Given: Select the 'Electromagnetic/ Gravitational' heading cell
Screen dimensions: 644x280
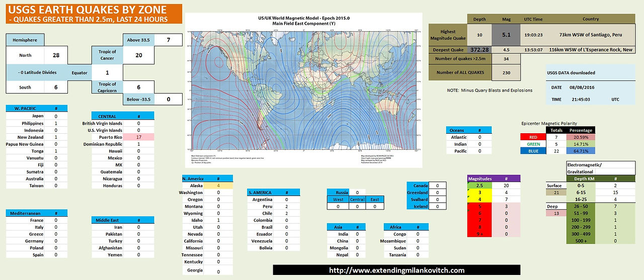Looking at the screenshot, I should coord(601,168).
